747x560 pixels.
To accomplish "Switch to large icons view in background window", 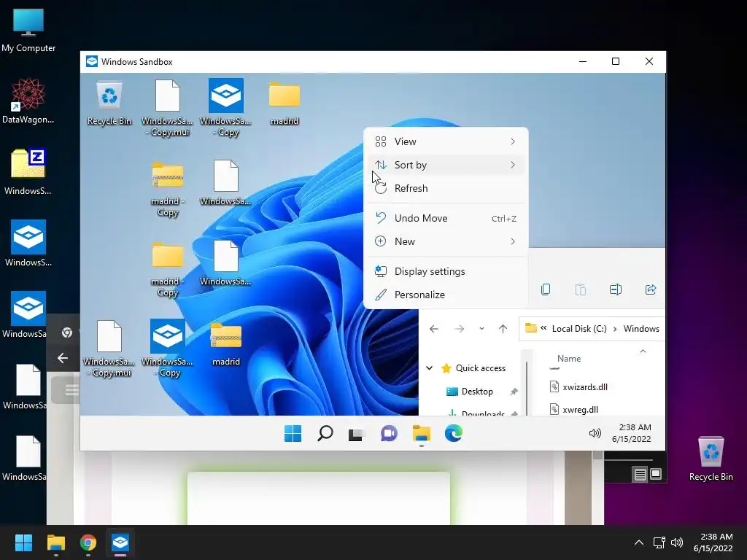I will 656,474.
